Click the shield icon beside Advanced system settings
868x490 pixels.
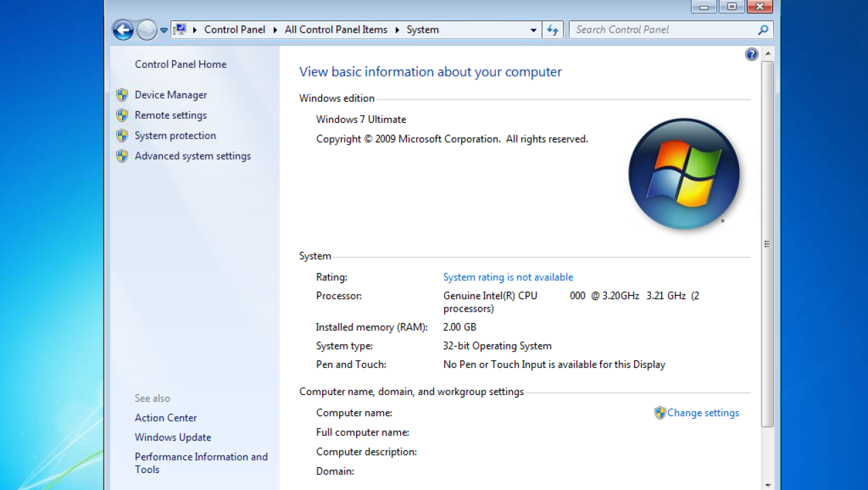click(x=122, y=156)
